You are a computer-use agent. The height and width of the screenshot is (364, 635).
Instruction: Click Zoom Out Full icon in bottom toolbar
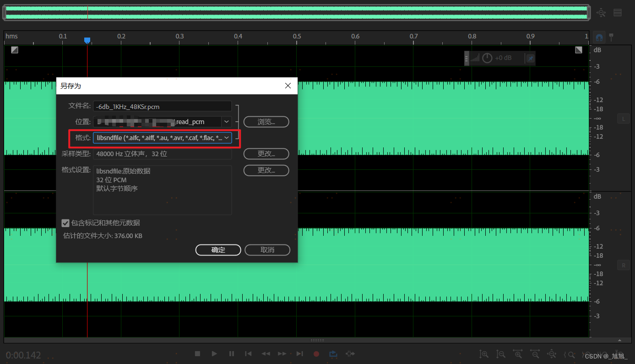click(552, 354)
